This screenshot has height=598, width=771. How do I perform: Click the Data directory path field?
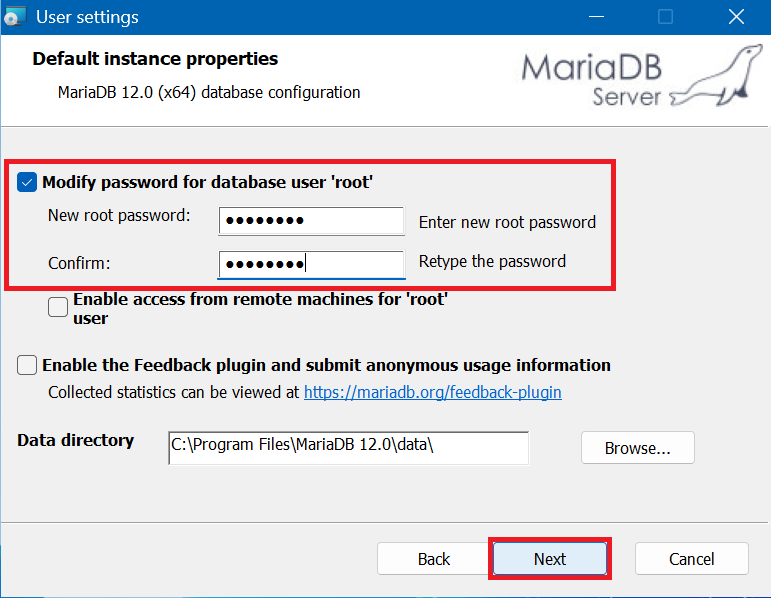pos(348,448)
